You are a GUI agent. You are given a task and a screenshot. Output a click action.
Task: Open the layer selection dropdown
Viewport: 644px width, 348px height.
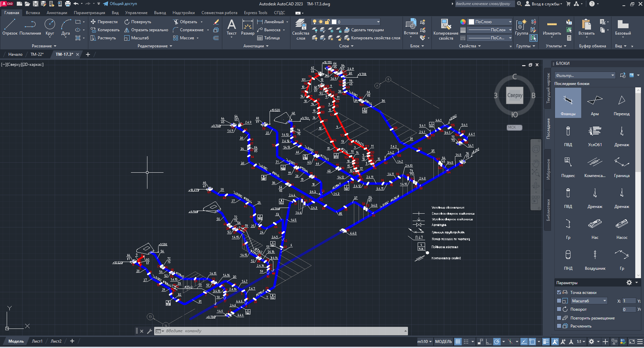[378, 22]
